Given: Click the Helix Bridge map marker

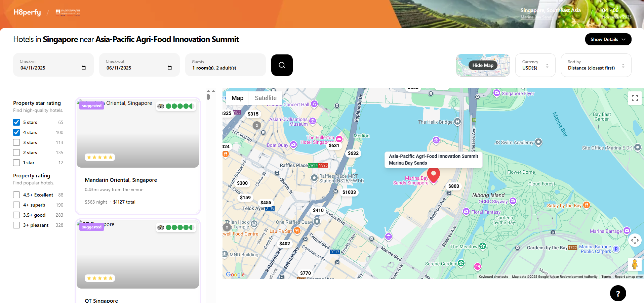Looking at the screenshot, I should coord(457,122).
